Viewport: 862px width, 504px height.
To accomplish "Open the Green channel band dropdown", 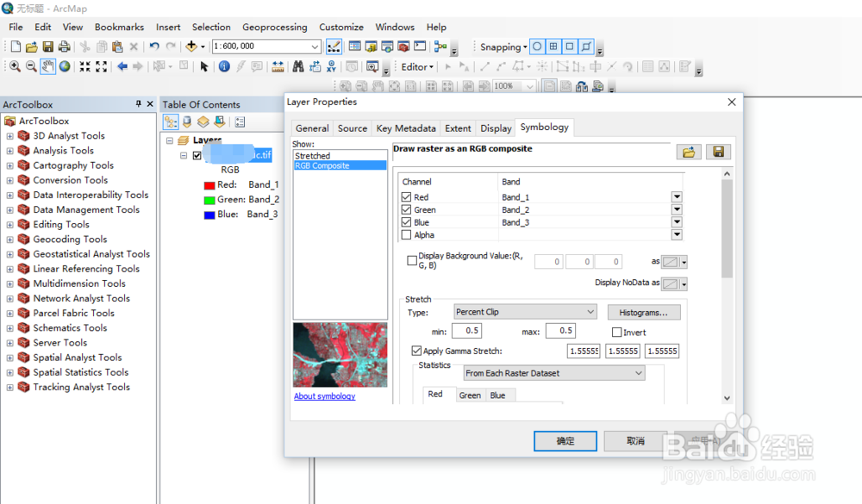I will click(677, 209).
